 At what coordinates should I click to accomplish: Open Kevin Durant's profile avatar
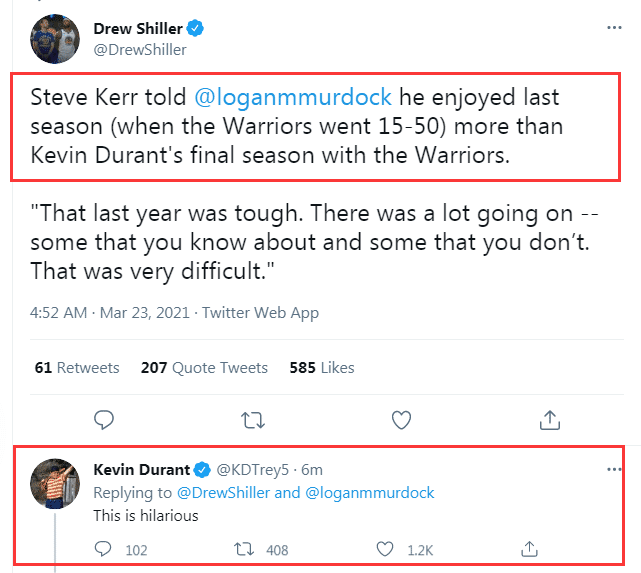coord(56,483)
